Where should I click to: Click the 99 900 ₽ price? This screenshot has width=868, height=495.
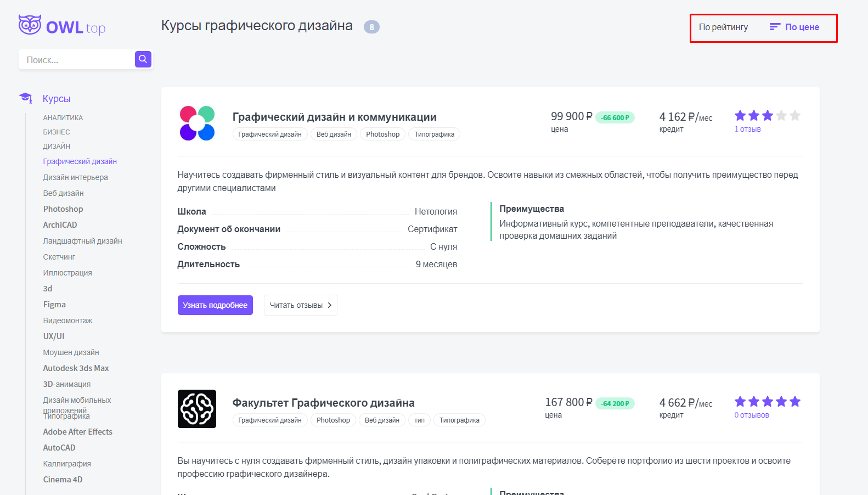pyautogui.click(x=572, y=116)
